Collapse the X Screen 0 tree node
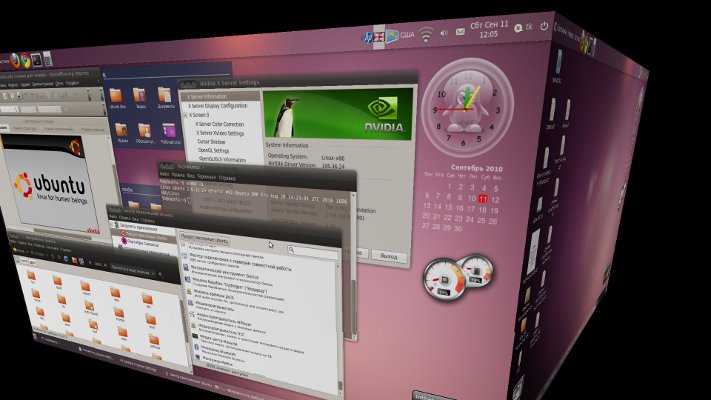This screenshot has height=400, width=711. [185, 115]
